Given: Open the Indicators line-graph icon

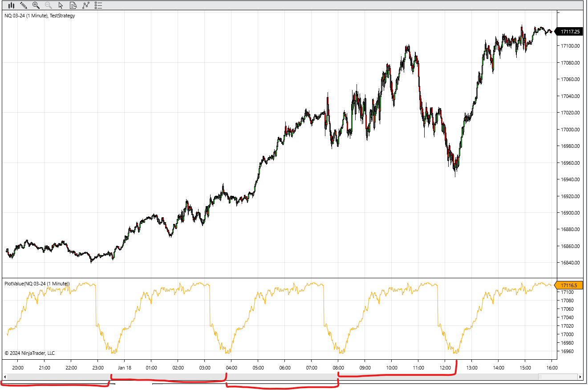Looking at the screenshot, I should tap(86, 5).
